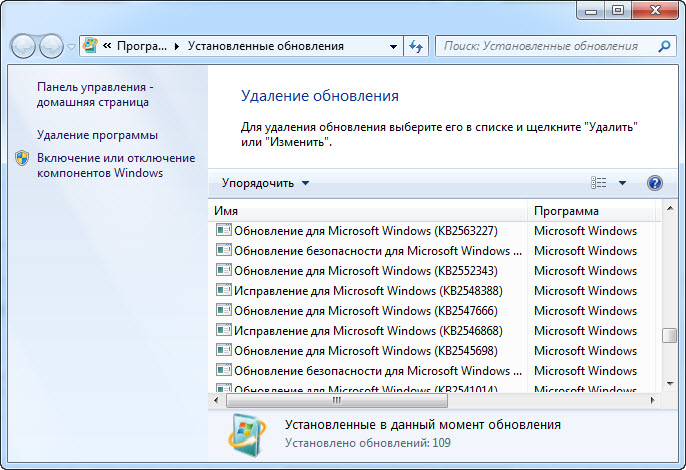Click the installed updates icon in details pane
Viewport: 686px width, 470px height.
248,432
